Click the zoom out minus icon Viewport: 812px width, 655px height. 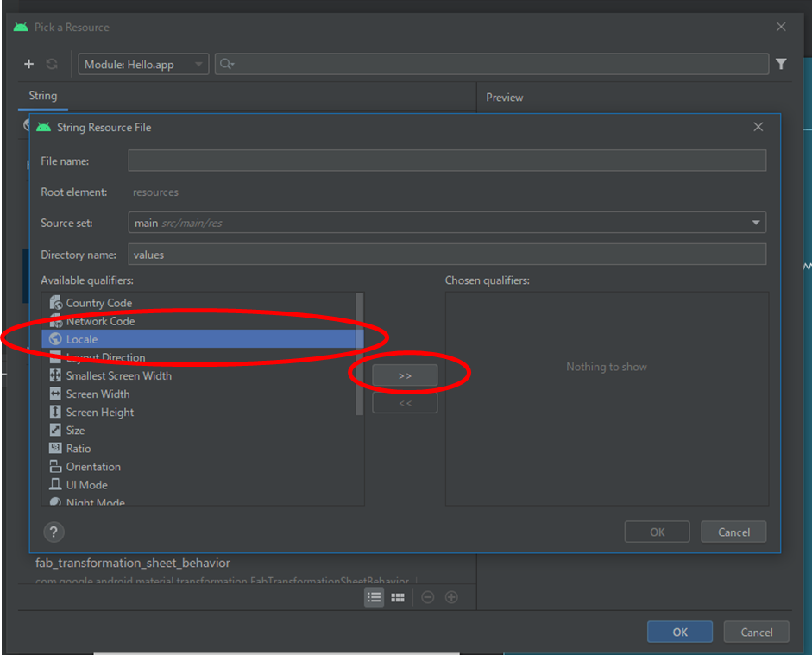[428, 597]
